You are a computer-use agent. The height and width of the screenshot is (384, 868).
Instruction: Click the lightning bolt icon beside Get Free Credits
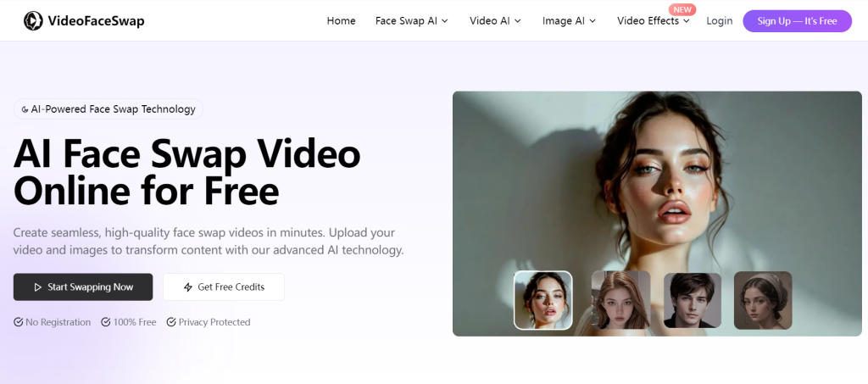(x=187, y=287)
